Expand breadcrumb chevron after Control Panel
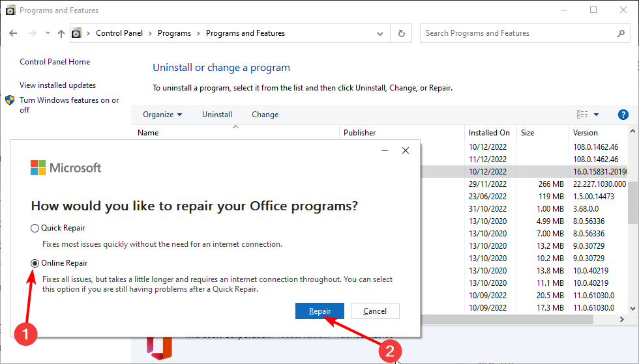The height and width of the screenshot is (364, 639). click(151, 33)
